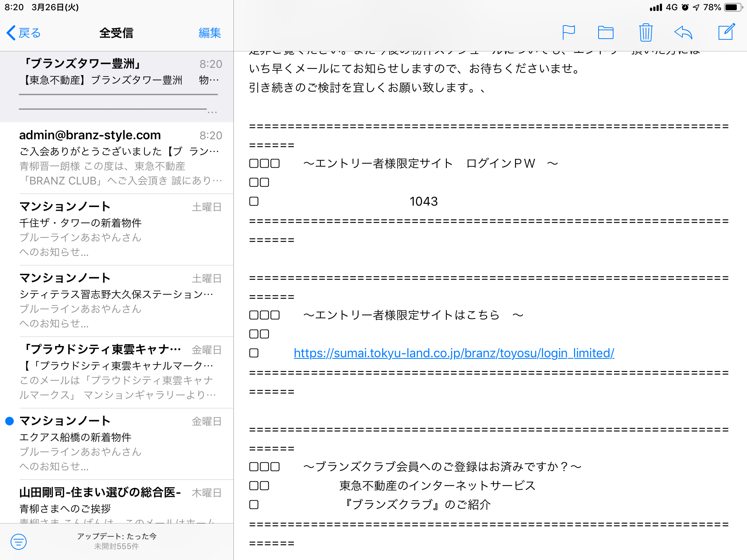Tap 未開封555件 unread count

(x=117, y=546)
